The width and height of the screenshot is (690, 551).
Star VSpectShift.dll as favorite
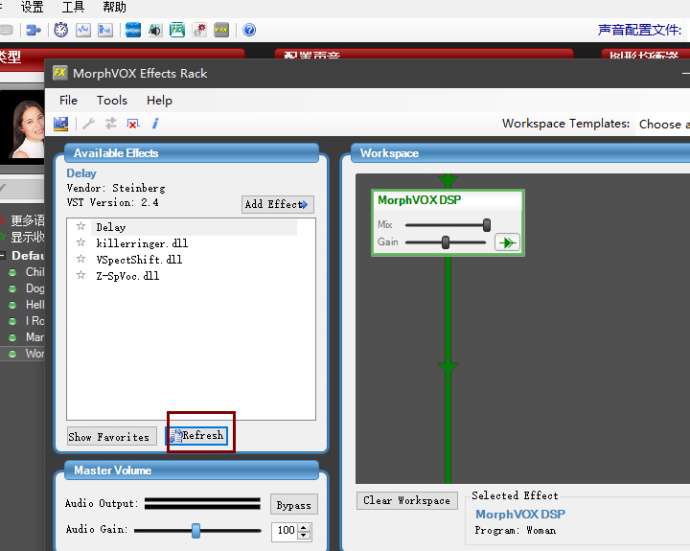tap(81, 259)
